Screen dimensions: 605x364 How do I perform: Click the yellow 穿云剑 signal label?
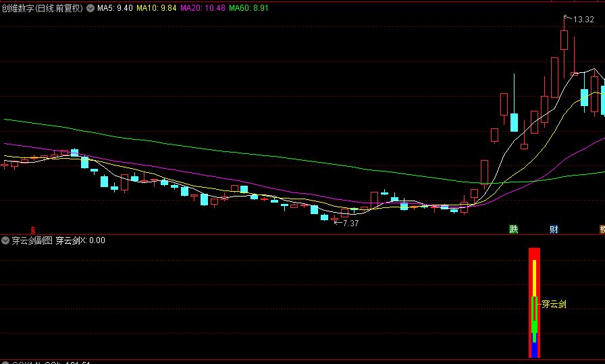click(554, 304)
